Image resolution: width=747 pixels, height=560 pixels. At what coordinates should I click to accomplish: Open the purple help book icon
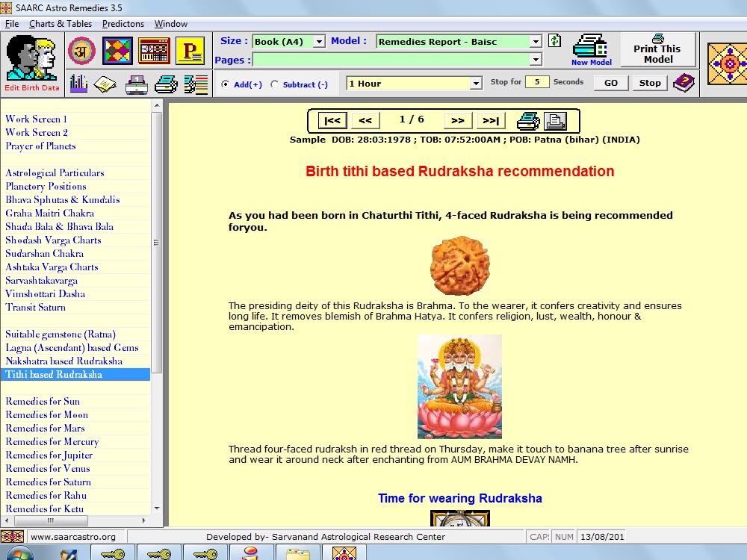[x=684, y=84]
